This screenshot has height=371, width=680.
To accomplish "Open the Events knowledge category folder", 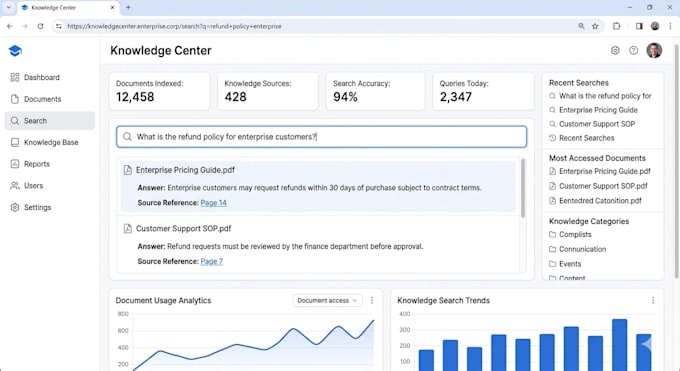I will click(570, 264).
